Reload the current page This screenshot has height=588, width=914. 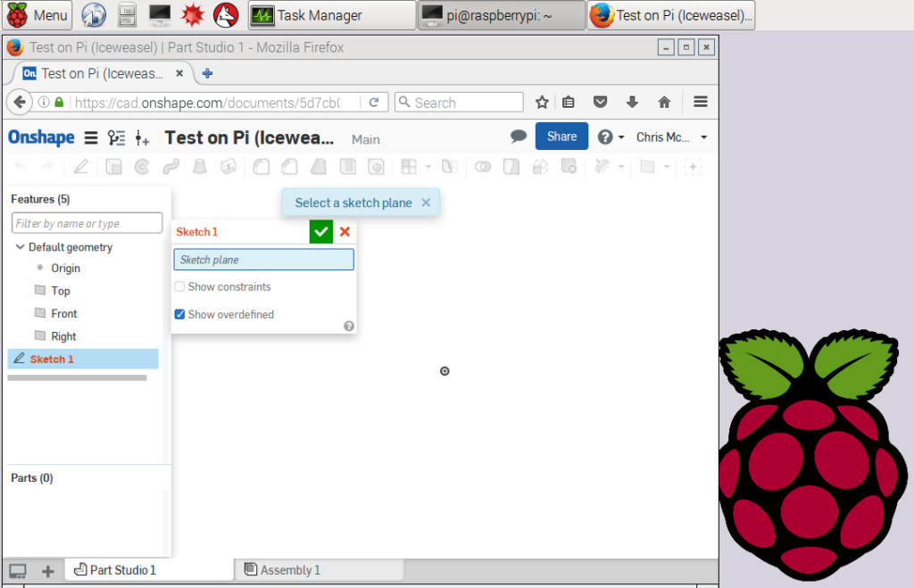(374, 103)
